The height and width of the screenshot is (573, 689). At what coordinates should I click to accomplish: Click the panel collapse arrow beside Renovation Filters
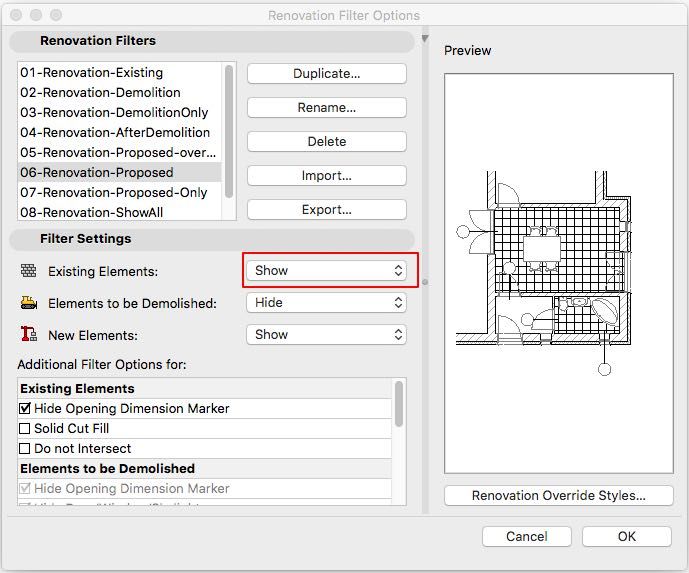(425, 39)
